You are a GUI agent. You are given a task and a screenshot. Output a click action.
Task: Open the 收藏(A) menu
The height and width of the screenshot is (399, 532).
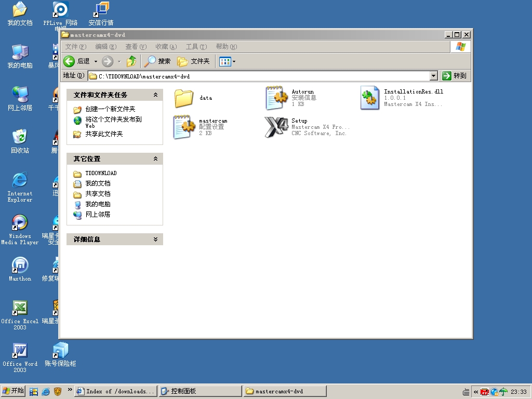click(166, 47)
